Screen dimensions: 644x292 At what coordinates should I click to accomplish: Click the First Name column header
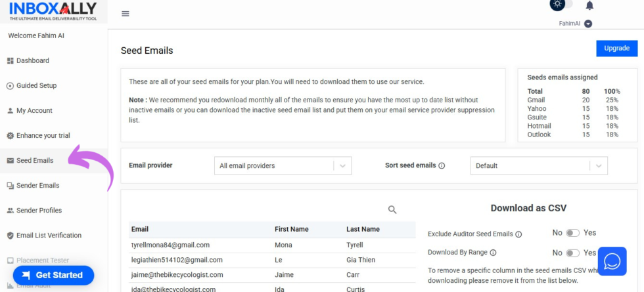click(292, 229)
